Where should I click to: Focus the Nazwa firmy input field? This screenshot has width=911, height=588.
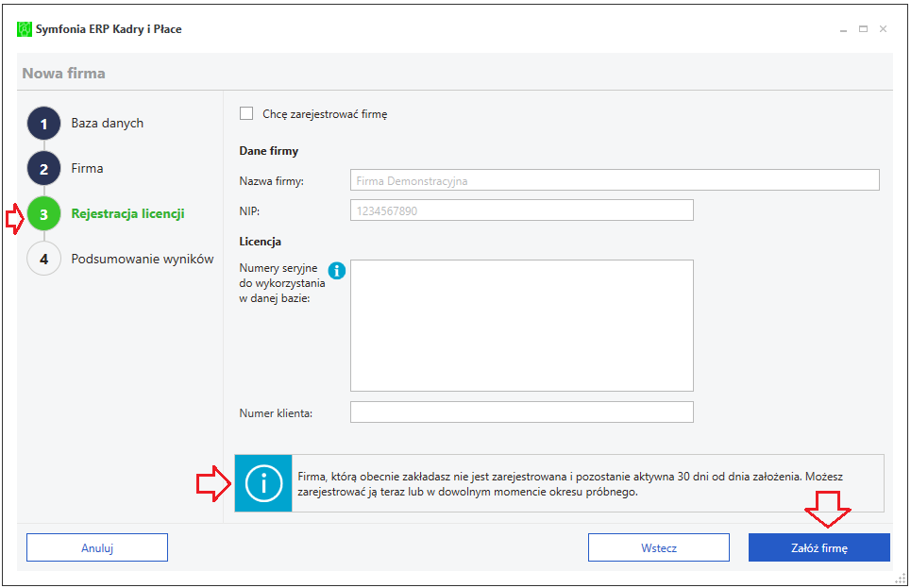[615, 180]
